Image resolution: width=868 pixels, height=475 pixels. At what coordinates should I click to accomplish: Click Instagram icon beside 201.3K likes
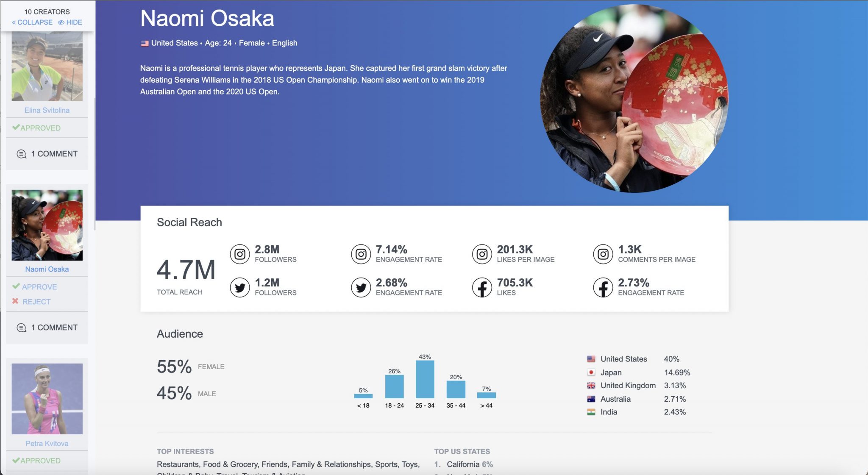pos(482,254)
